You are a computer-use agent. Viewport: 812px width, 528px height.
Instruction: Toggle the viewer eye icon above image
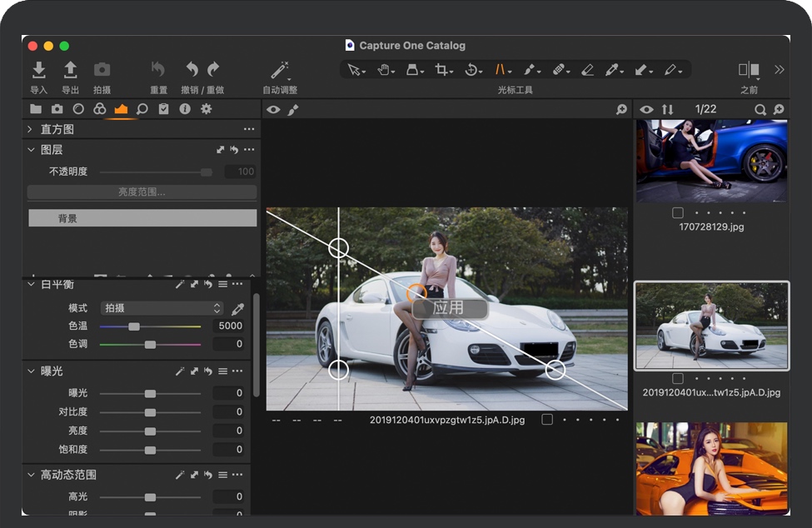point(274,110)
